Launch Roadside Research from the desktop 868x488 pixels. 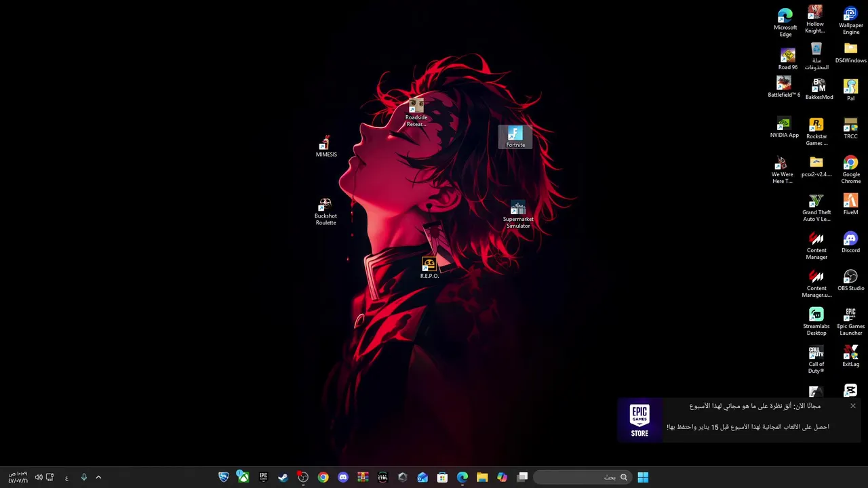coord(416,113)
